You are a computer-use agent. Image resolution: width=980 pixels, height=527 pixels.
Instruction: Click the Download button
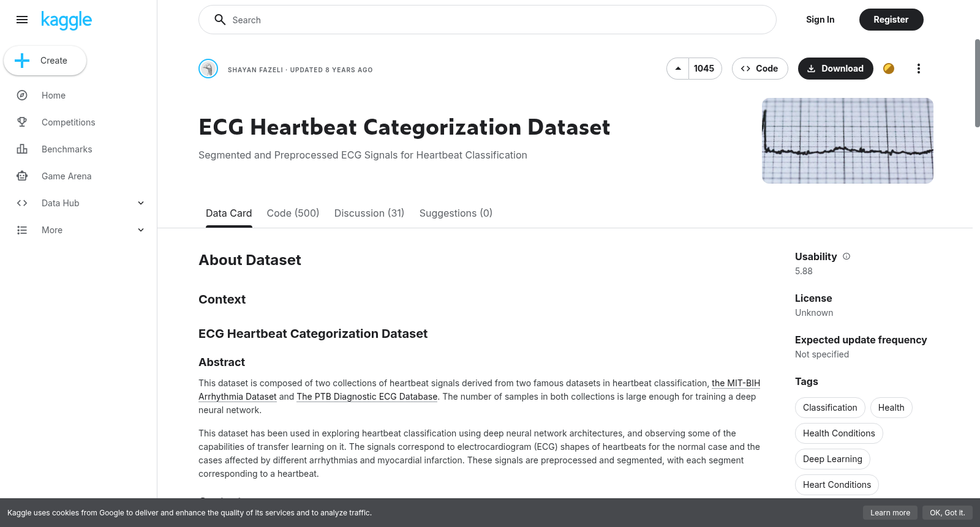click(x=835, y=69)
